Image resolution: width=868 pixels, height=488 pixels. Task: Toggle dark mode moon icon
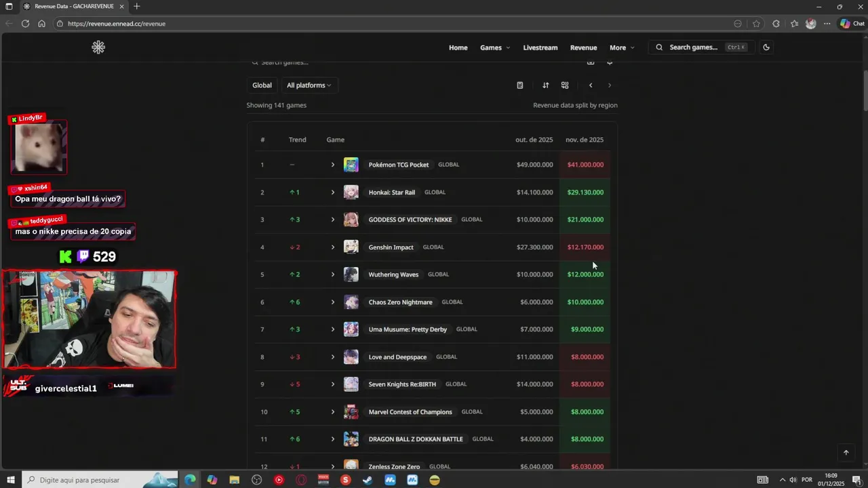[766, 47]
